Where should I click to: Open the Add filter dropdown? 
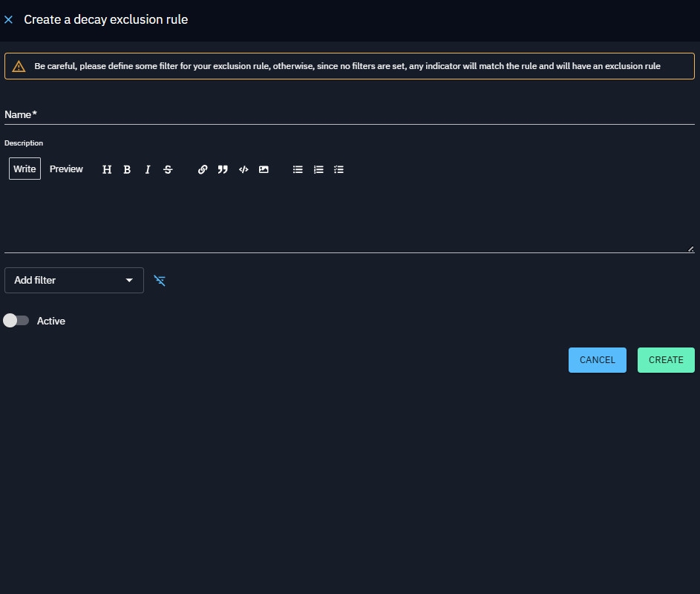coord(74,280)
